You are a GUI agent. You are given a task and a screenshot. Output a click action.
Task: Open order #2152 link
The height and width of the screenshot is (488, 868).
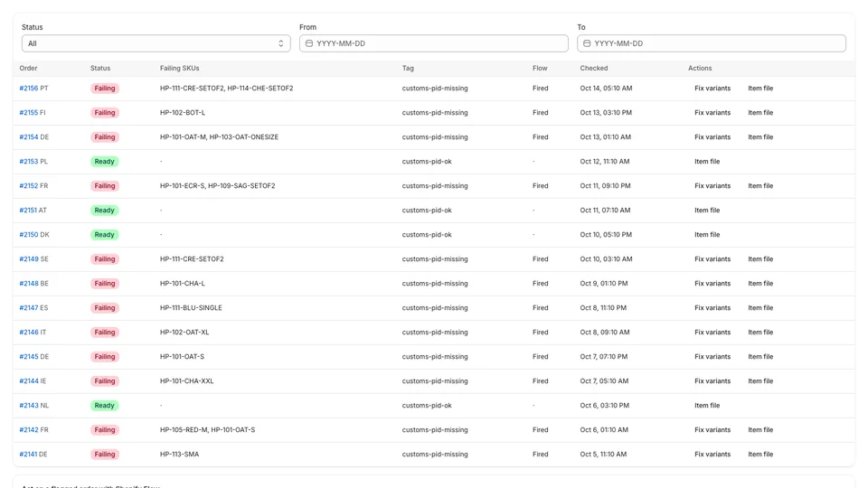[29, 186]
